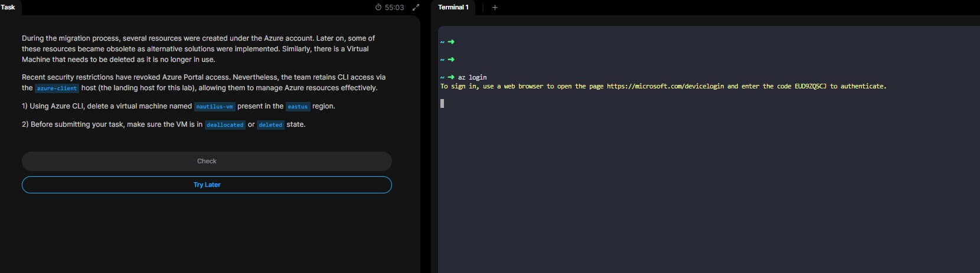Switch to the Terminal 1 tab
This screenshot has height=273, width=980.
(x=453, y=8)
